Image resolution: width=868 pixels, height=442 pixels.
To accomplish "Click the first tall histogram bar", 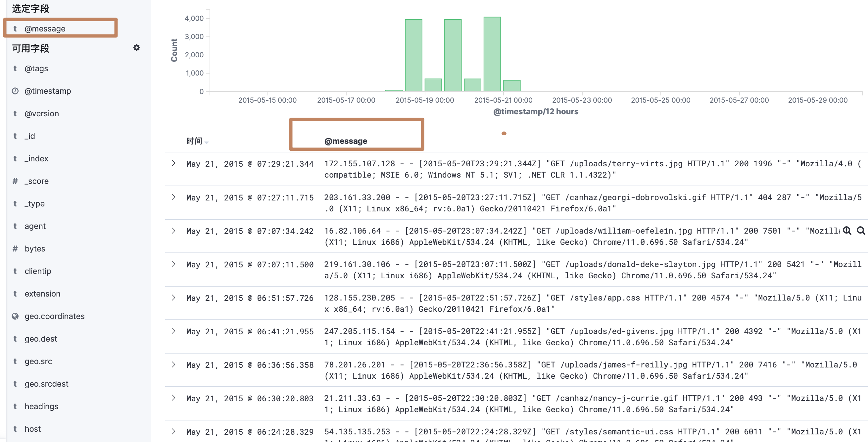I will tap(413, 55).
